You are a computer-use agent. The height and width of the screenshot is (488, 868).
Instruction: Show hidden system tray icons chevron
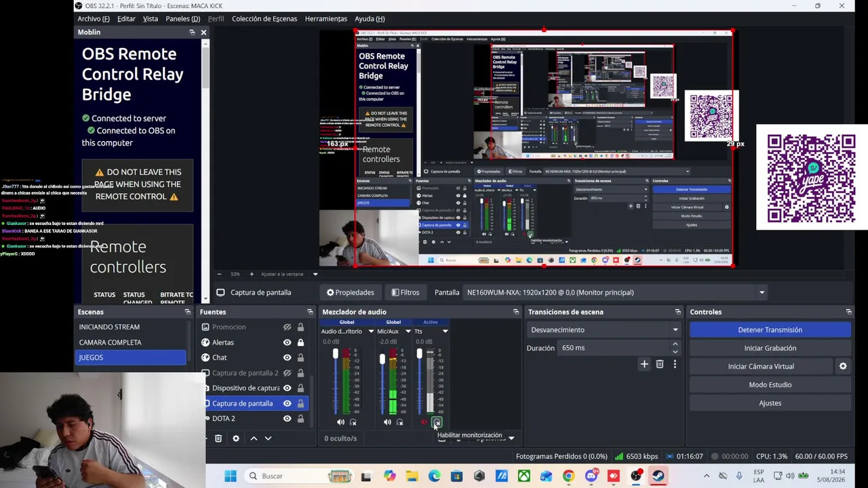coord(707,476)
